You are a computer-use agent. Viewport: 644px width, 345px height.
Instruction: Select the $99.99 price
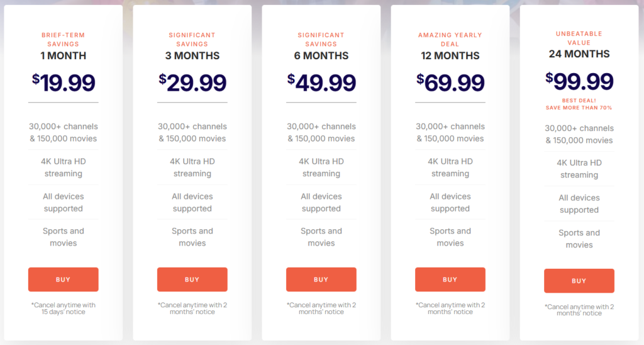(x=579, y=81)
